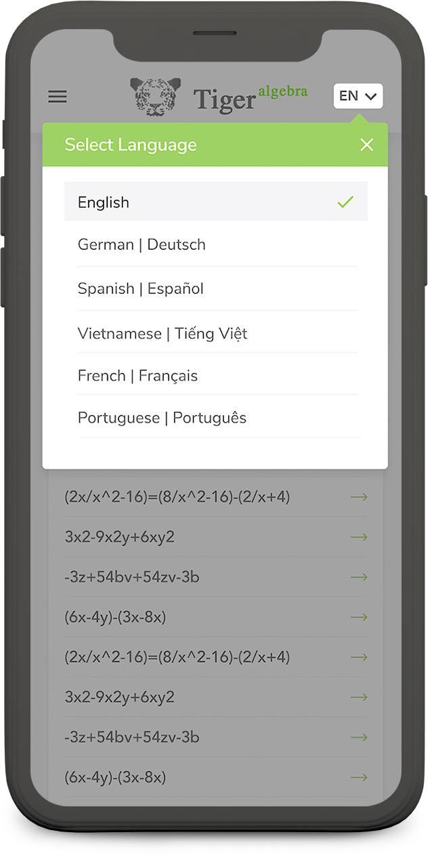Open the first (2x/x^2-16)=(8/x^2-16)-(2/x+4) example

click(x=177, y=497)
